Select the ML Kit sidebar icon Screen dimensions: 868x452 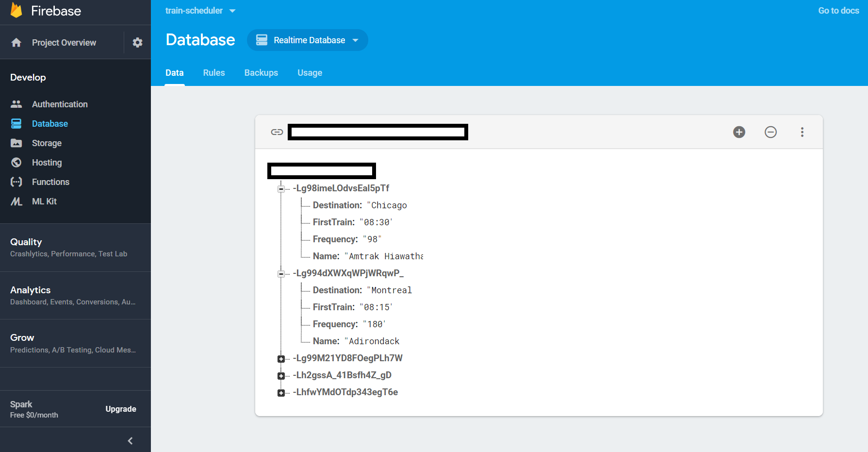[x=16, y=201]
